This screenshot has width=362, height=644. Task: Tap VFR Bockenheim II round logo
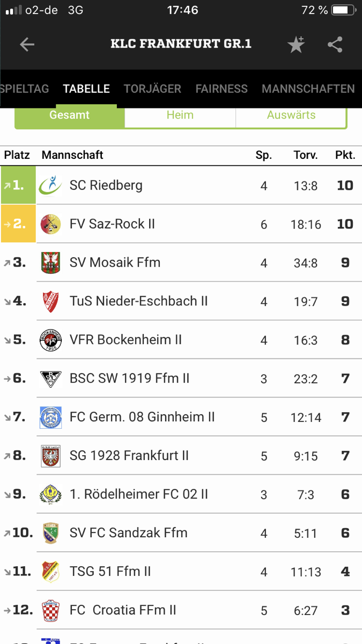pyautogui.click(x=51, y=340)
